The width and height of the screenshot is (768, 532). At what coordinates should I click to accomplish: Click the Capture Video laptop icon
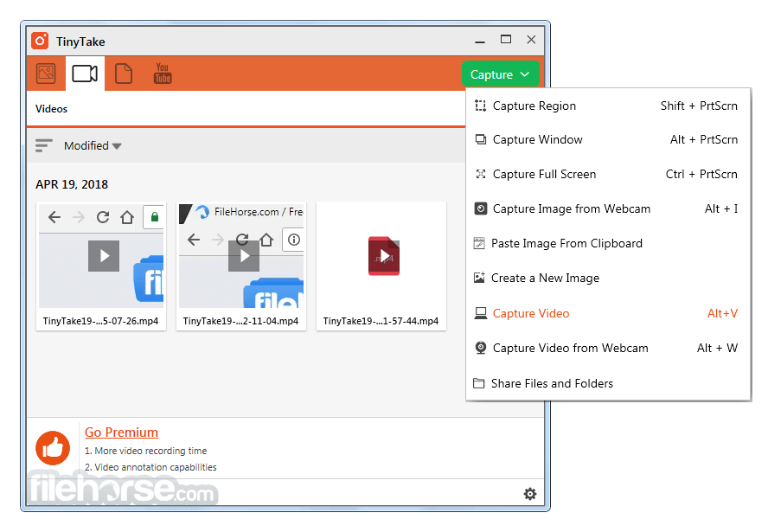tap(481, 313)
